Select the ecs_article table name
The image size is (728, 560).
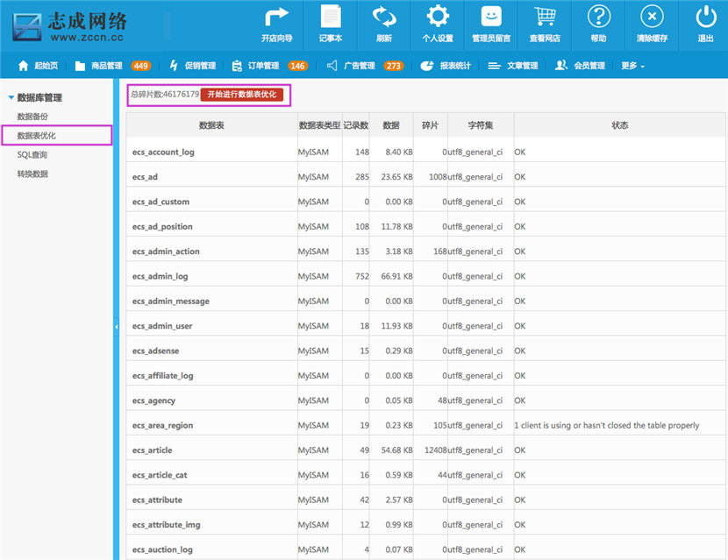(153, 450)
